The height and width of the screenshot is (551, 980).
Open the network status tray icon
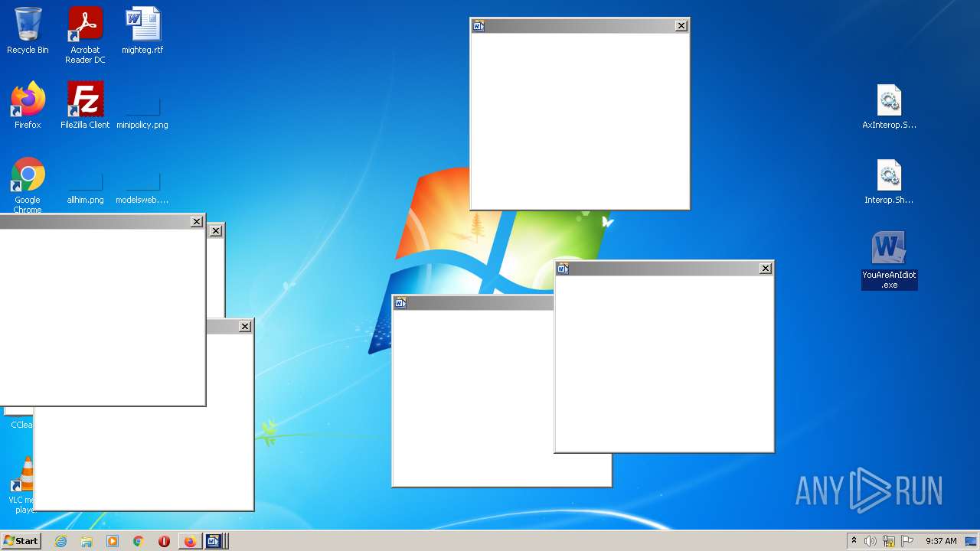click(889, 541)
